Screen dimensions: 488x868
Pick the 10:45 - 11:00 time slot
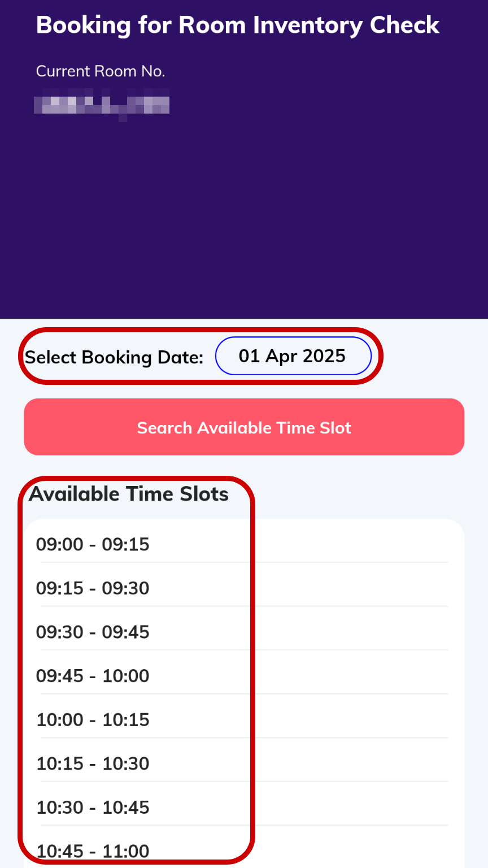(93, 850)
